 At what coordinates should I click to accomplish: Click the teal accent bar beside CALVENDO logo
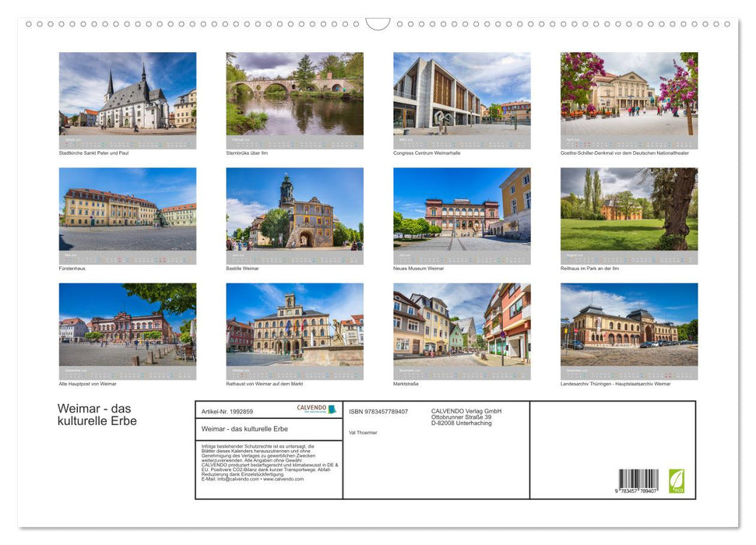click(x=332, y=408)
